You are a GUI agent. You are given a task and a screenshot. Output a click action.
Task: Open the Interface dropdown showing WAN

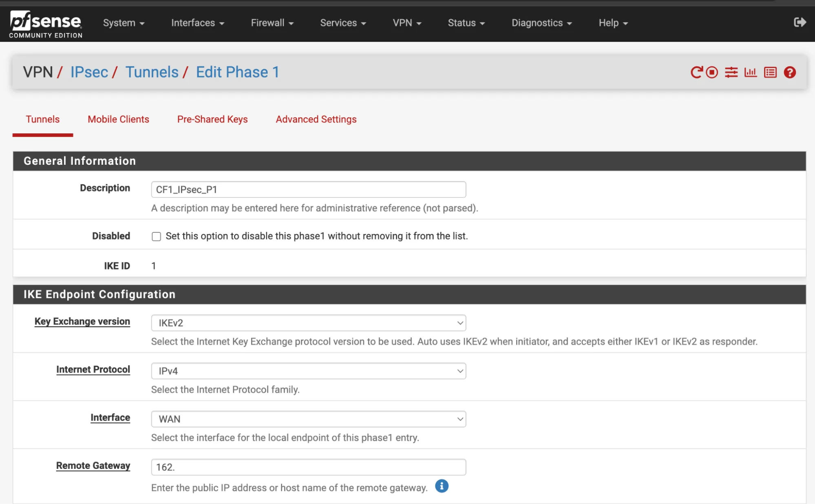tap(308, 419)
